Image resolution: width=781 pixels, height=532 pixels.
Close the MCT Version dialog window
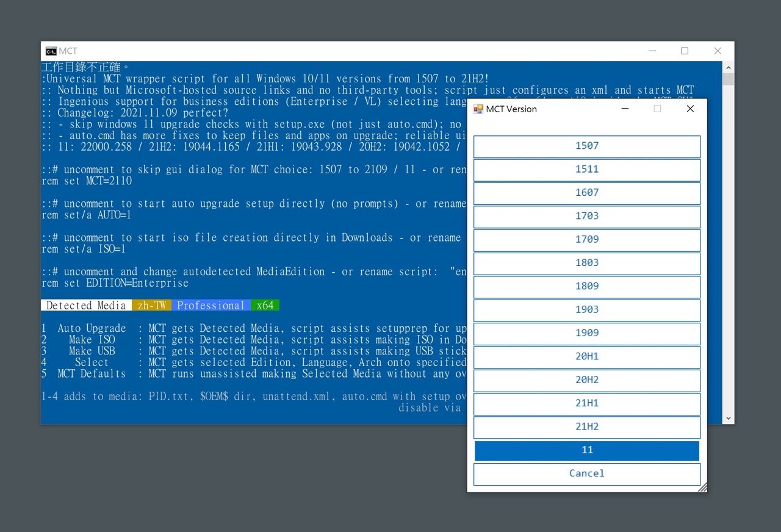pos(690,109)
